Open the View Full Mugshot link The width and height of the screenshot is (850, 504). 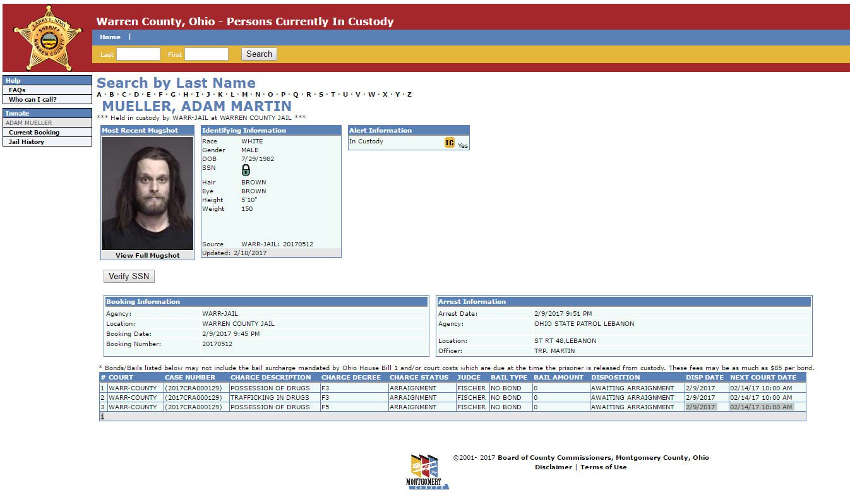pyautogui.click(x=147, y=256)
